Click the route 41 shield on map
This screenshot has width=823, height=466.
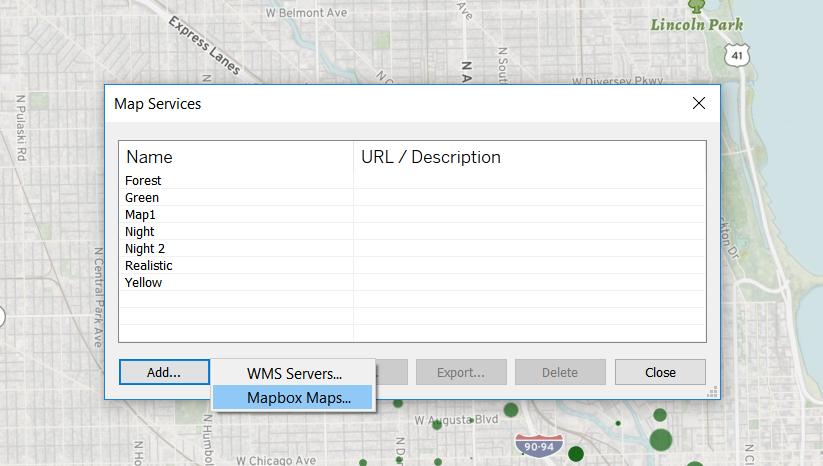737,56
